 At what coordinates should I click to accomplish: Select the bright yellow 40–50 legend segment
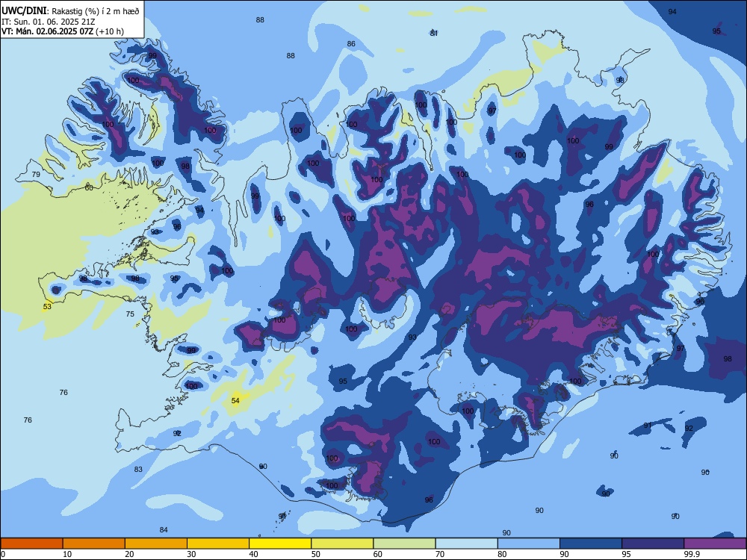click(x=280, y=544)
